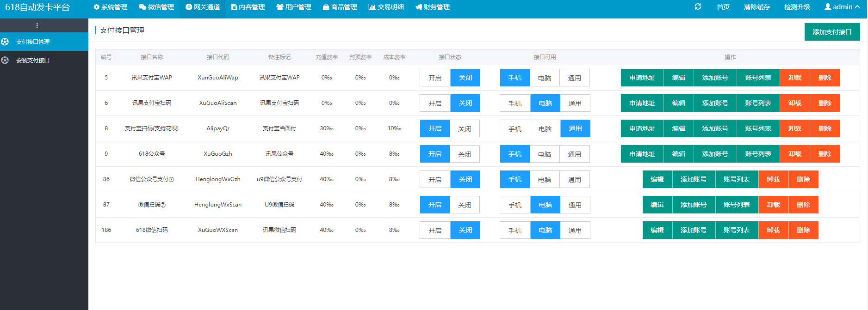This screenshot has height=310, width=868.
Task: Collapse sidebar using the three-dot handle
Action: click(37, 25)
